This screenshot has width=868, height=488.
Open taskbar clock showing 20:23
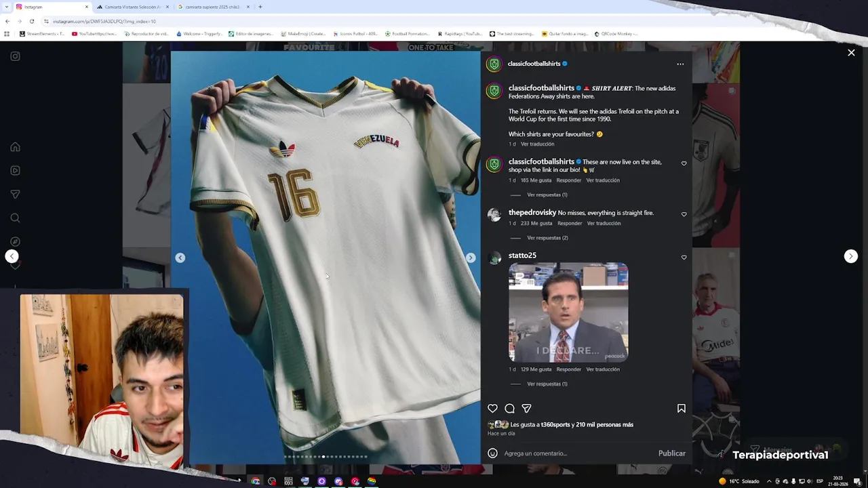point(838,481)
